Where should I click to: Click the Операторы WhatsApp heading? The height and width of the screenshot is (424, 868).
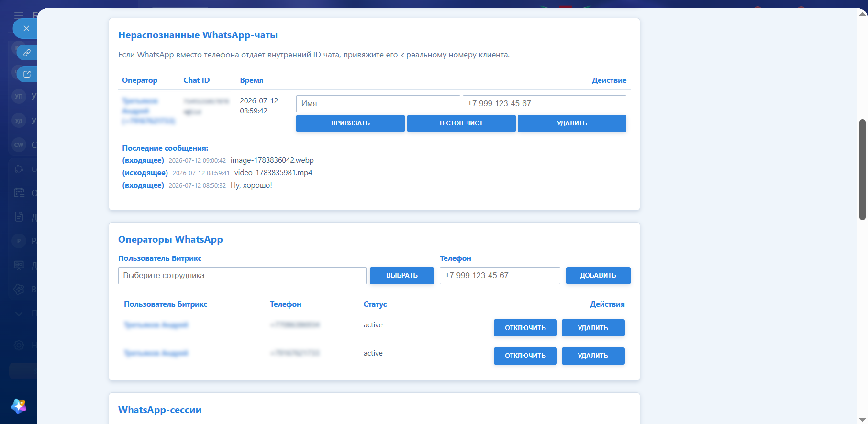[x=170, y=239]
